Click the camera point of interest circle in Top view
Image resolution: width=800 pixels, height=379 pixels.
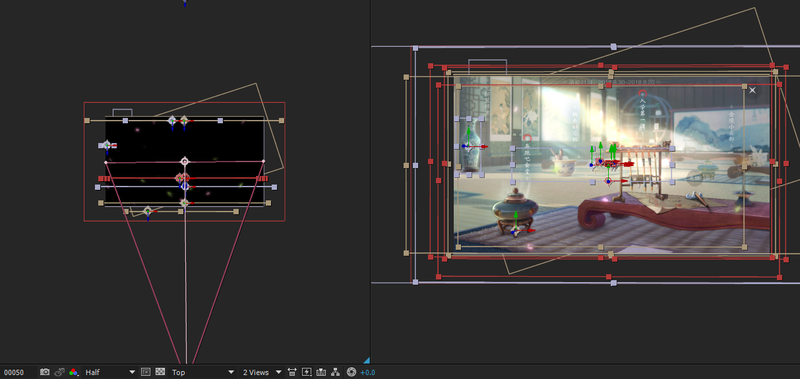(x=185, y=161)
